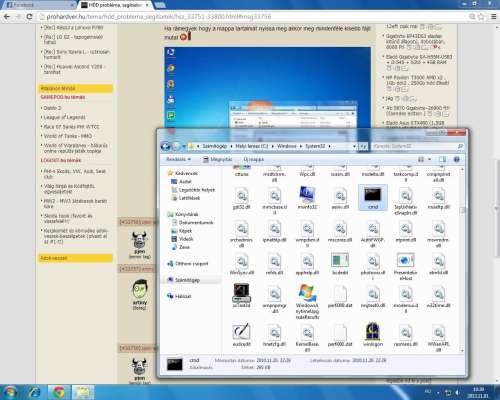Viewport: 500px width, 400px height.
Task: Open Internet Explorer from the taskbar
Action: coord(35,392)
